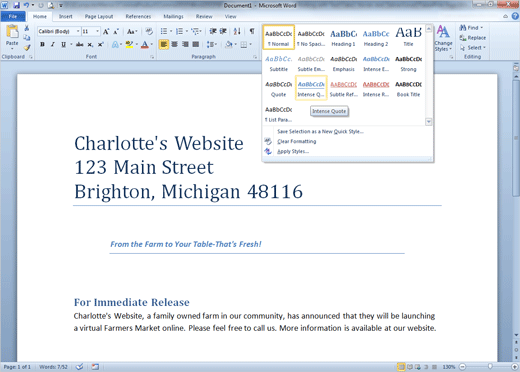This screenshot has height=372, width=520.
Task: Switch to the Mailings tab
Action: (x=173, y=16)
